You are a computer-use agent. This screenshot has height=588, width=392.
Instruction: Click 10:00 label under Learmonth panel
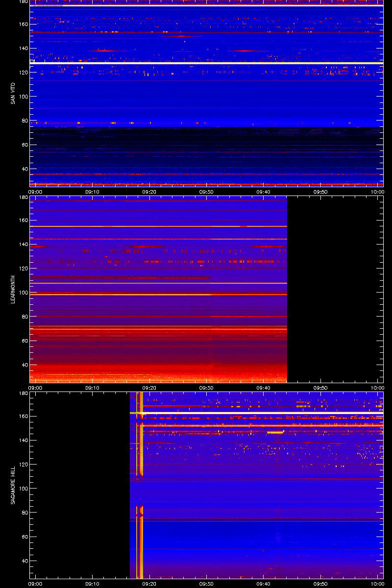pos(377,388)
